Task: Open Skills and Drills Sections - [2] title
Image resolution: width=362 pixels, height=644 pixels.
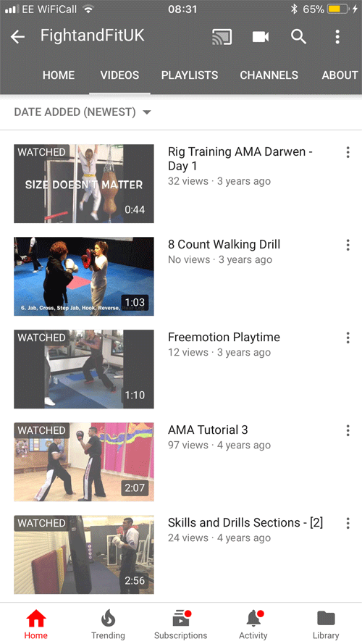Action: [245, 523]
